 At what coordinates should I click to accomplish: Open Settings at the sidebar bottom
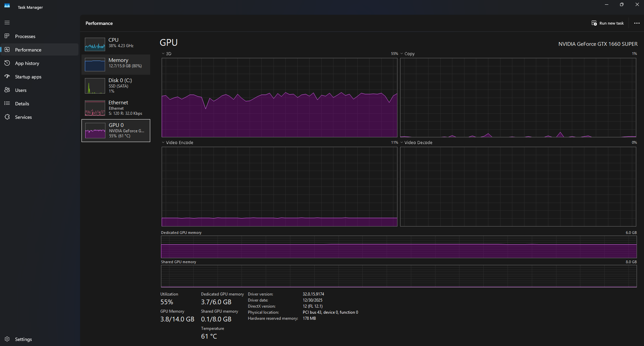[40, 339]
